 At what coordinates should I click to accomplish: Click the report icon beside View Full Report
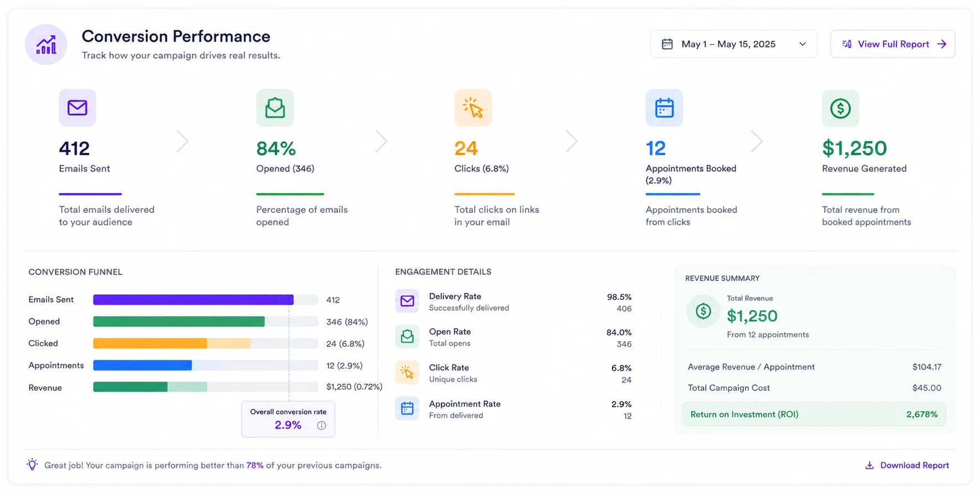tap(847, 44)
